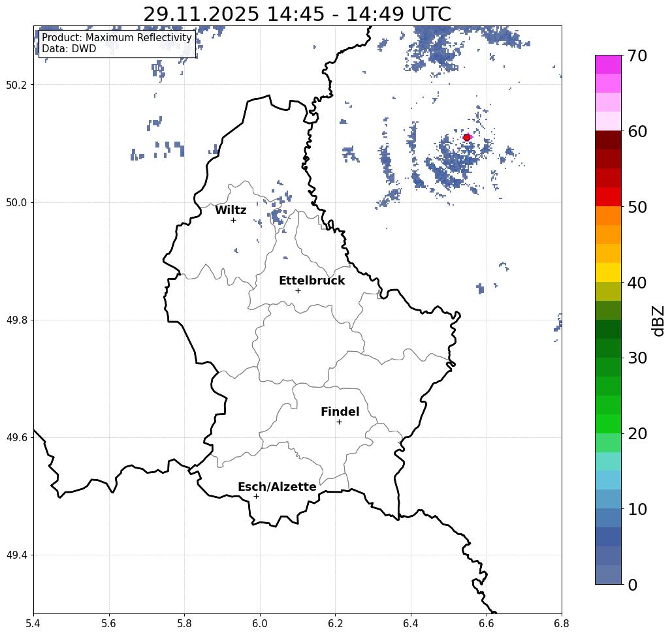This screenshot has height=635, width=672.
Task: Click the 6.2 longitude axis label
Action: (x=335, y=623)
